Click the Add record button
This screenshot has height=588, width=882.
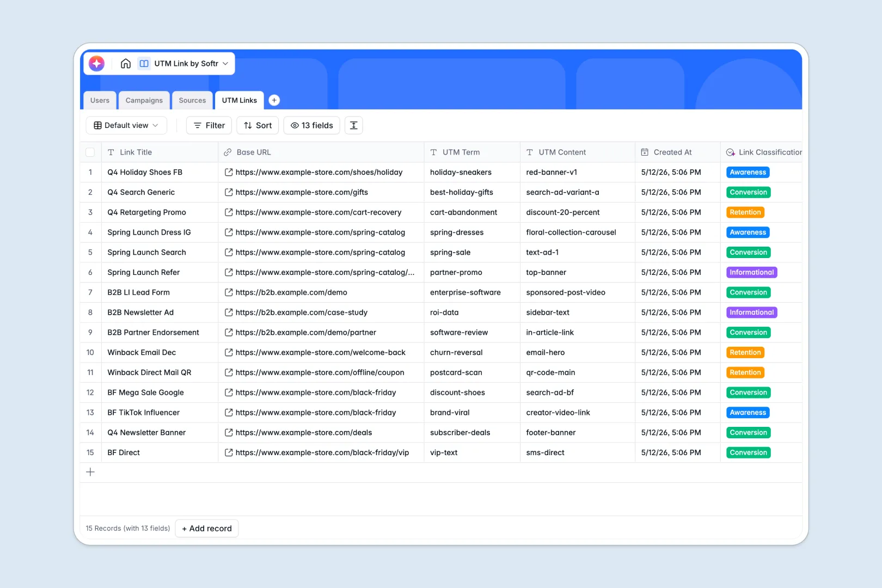coord(207,529)
